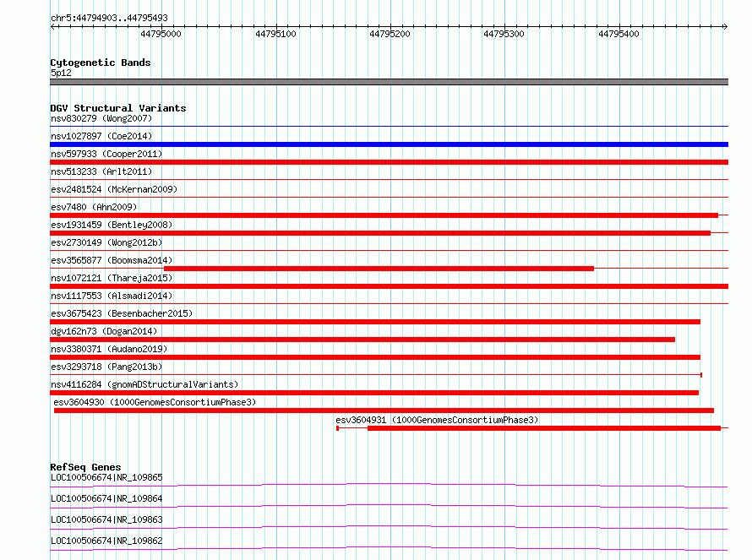Select transcript LOC100506674|NR_109862
This screenshot has height=560, width=752.
106,541
